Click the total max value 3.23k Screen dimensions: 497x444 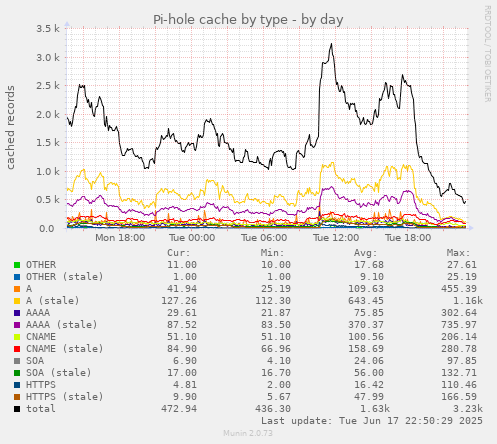pos(468,409)
